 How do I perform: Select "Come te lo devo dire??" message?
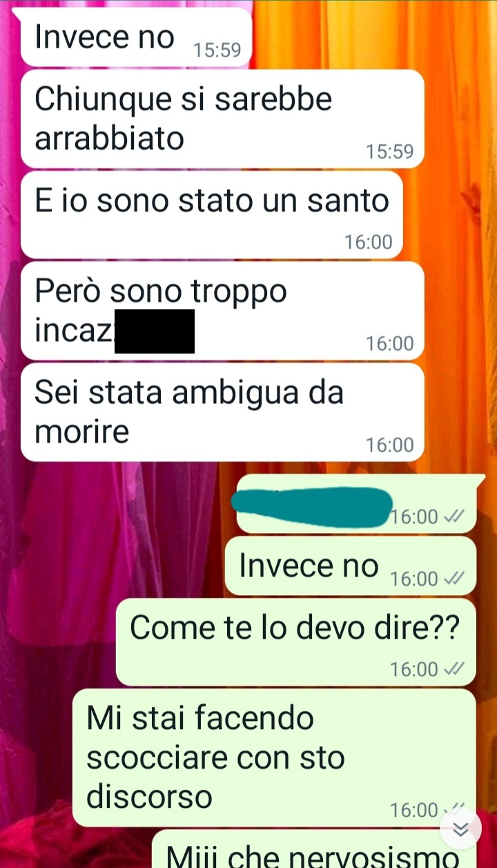click(295, 642)
